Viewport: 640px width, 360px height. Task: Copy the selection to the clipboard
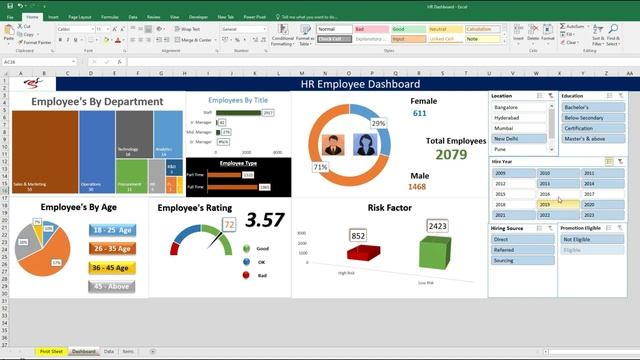[x=26, y=34]
